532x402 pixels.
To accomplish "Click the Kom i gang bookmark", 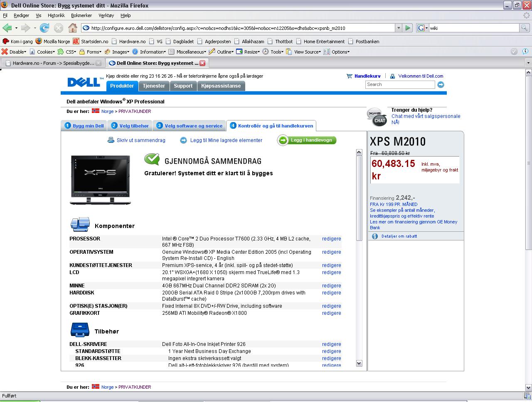I will click(17, 42).
